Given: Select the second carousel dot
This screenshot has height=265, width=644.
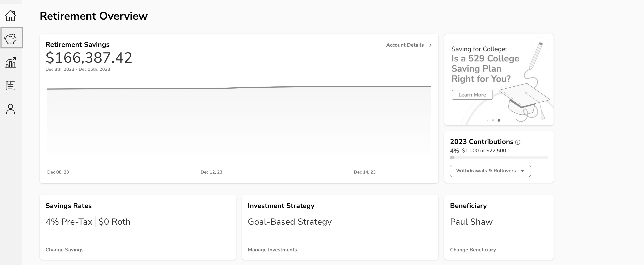Looking at the screenshot, I should [x=493, y=120].
